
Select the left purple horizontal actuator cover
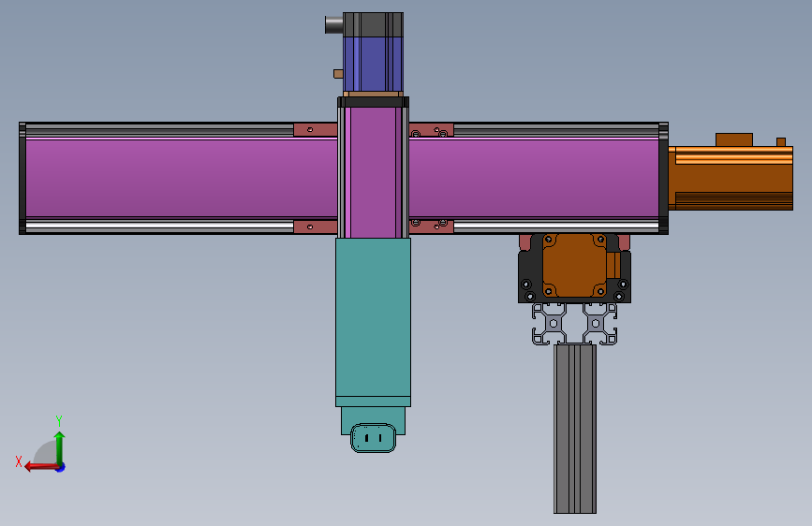tap(182, 178)
